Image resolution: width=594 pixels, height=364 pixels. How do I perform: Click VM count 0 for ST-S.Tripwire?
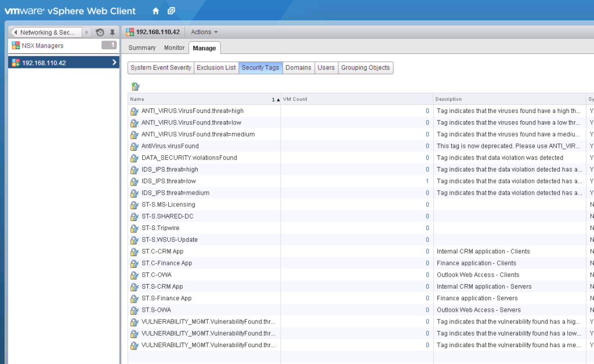tap(428, 228)
